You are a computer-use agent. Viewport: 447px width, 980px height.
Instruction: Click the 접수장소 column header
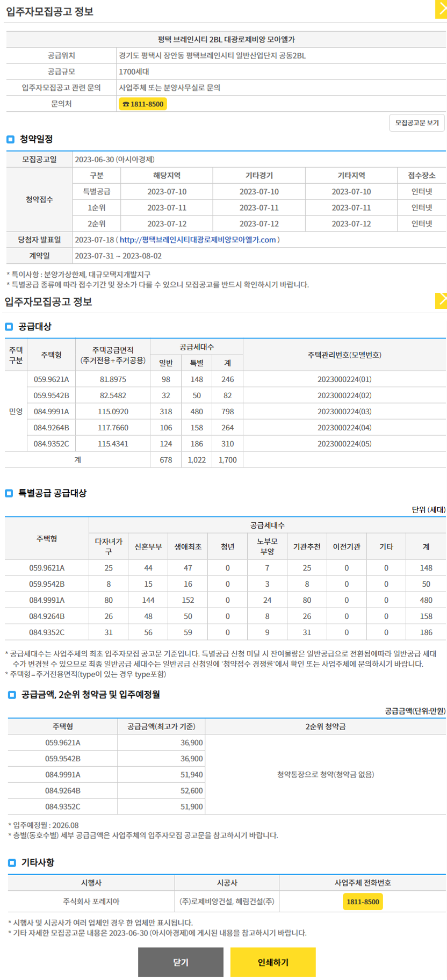422,175
